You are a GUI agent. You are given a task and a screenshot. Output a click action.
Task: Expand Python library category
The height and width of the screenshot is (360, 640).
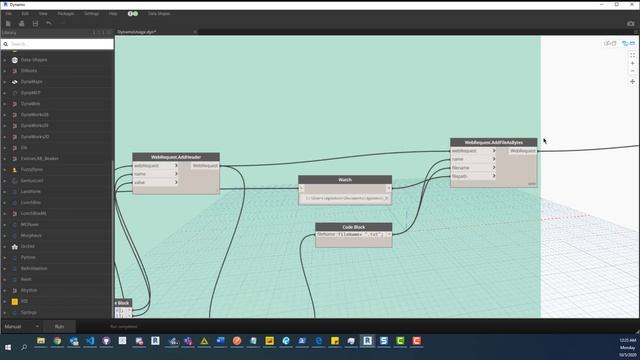click(x=4, y=258)
